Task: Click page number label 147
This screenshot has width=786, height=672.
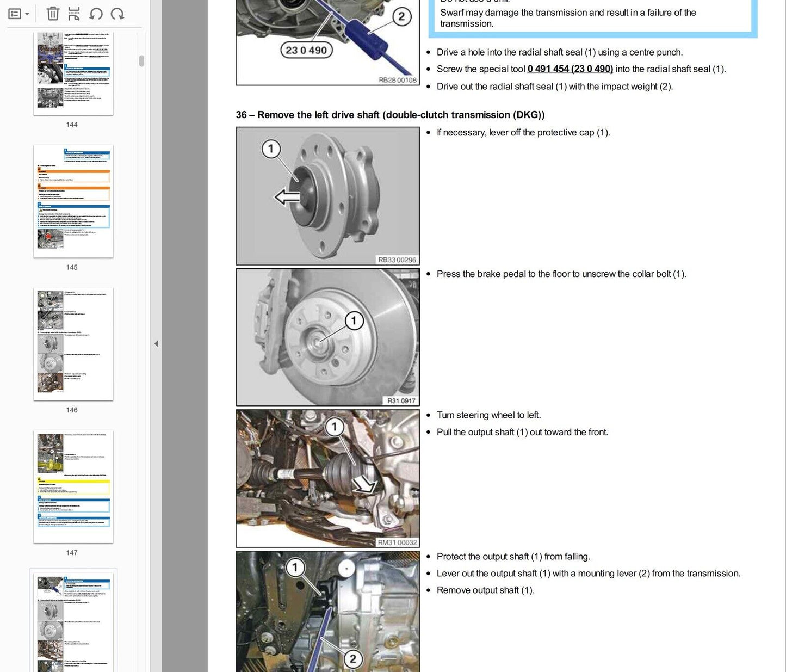Action: 72,552
